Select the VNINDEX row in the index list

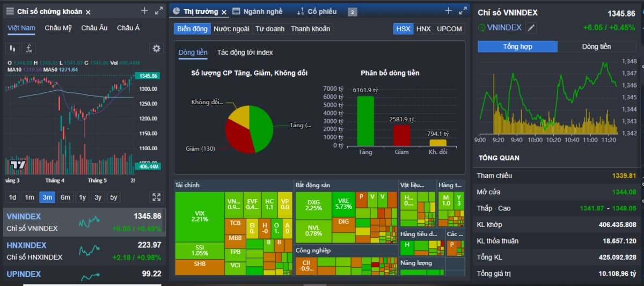point(84,222)
